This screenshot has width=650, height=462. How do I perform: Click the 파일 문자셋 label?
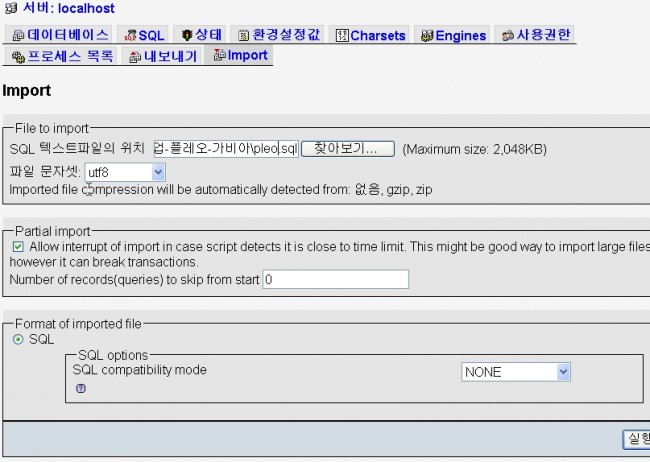[x=45, y=172]
